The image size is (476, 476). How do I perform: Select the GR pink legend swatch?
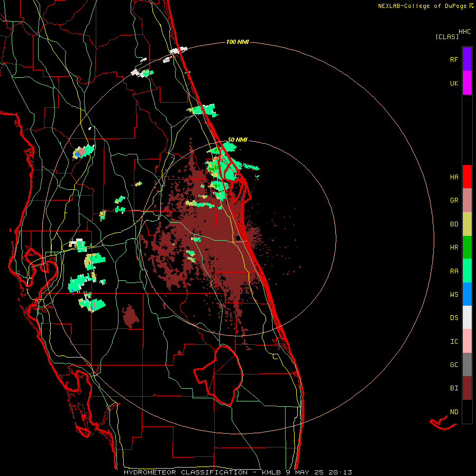pyautogui.click(x=467, y=200)
